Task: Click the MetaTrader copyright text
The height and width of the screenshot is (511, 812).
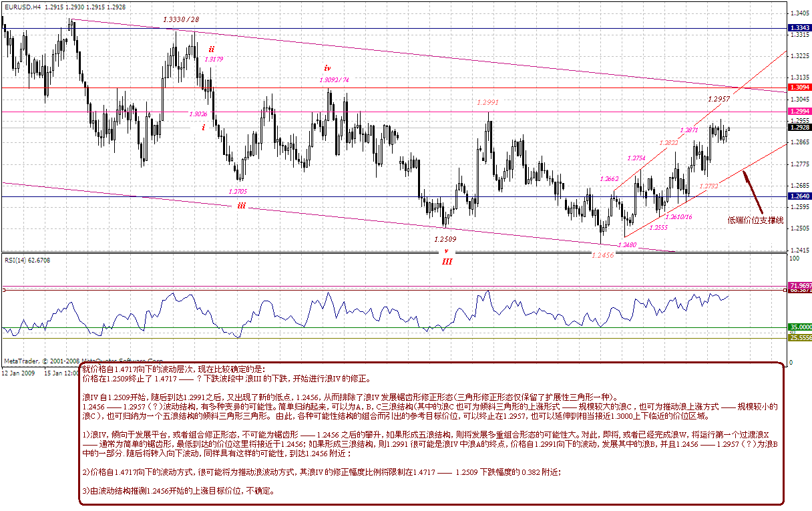Action: pyautogui.click(x=83, y=360)
